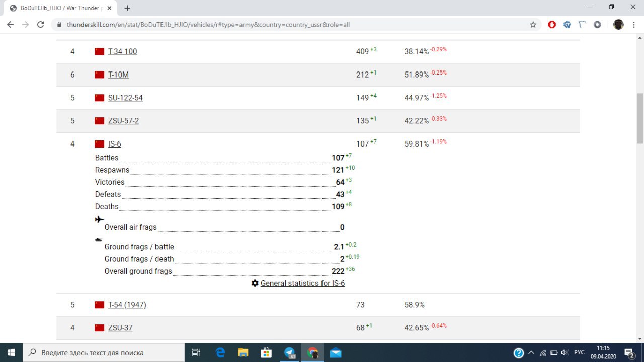Open the T-34-100 vehicle link
This screenshot has width=644, height=362.
122,51
